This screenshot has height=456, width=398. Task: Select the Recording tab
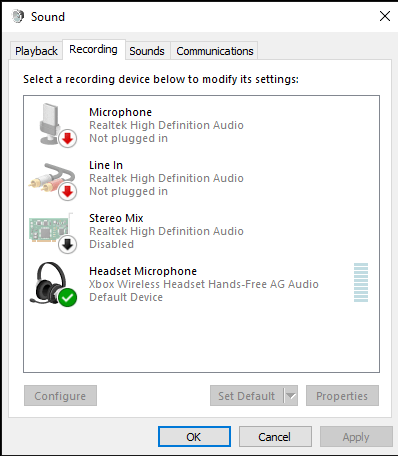click(x=93, y=50)
